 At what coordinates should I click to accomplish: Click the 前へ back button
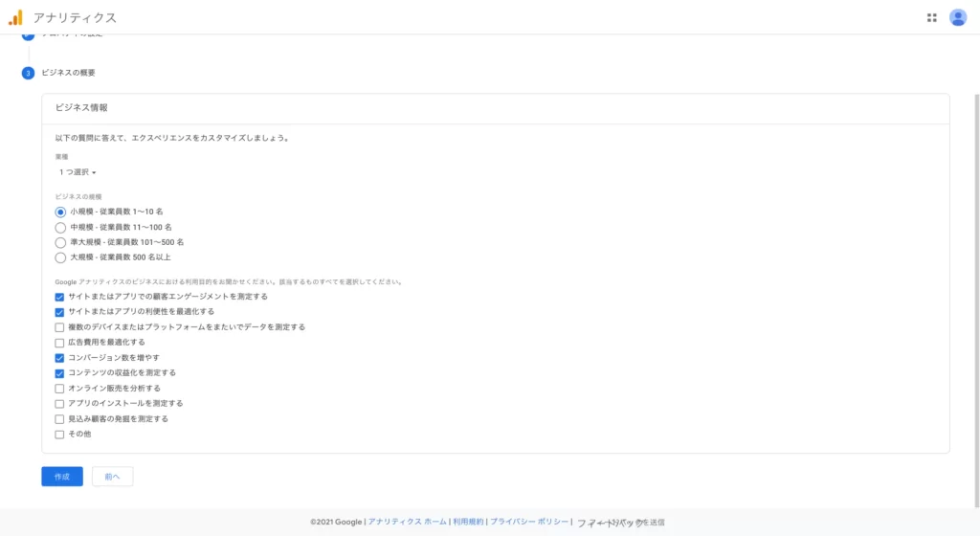[x=112, y=477]
